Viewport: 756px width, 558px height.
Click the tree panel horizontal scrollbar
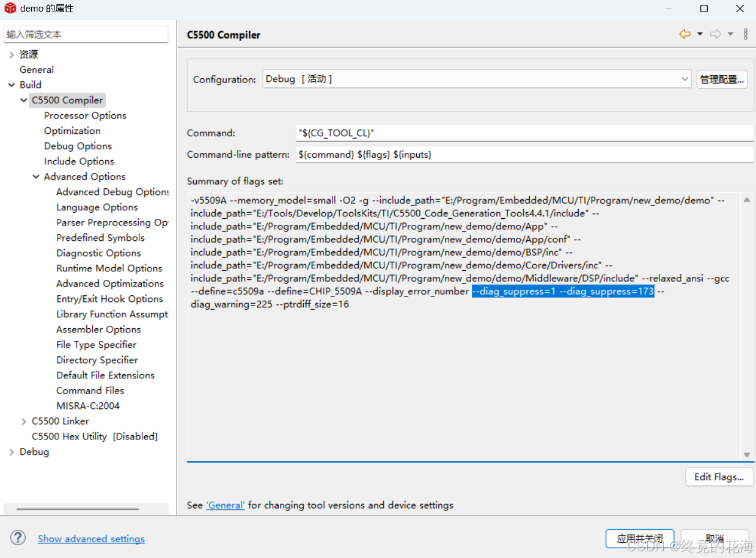click(x=78, y=508)
